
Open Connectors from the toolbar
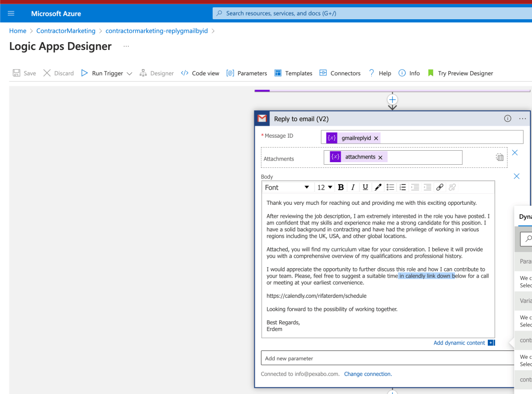pos(340,73)
